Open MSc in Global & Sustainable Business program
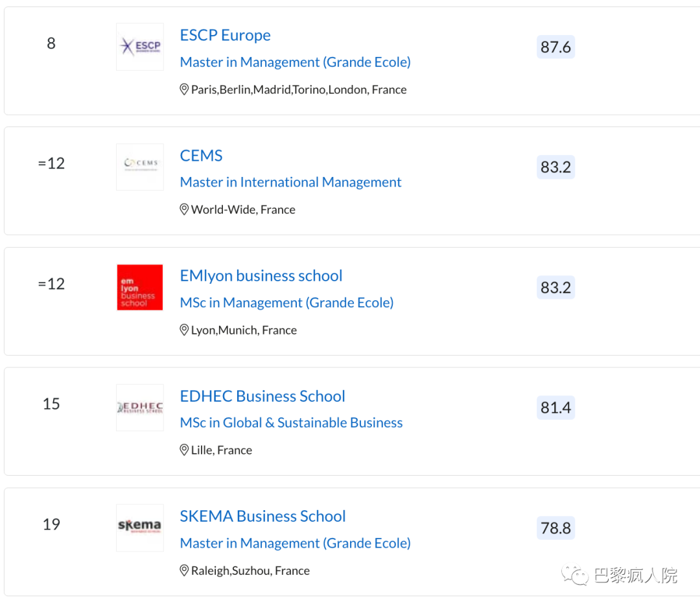 click(x=291, y=423)
